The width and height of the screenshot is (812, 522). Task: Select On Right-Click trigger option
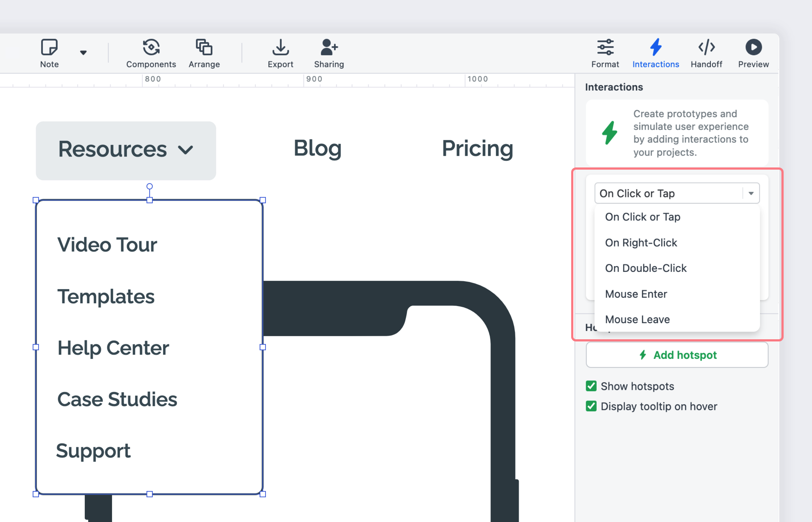pos(641,242)
